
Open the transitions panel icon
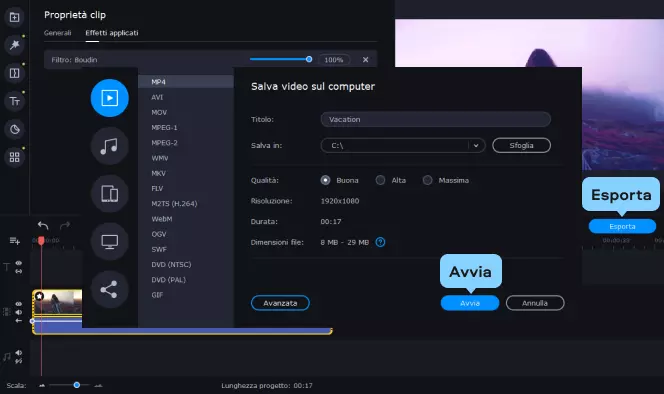tap(14, 73)
